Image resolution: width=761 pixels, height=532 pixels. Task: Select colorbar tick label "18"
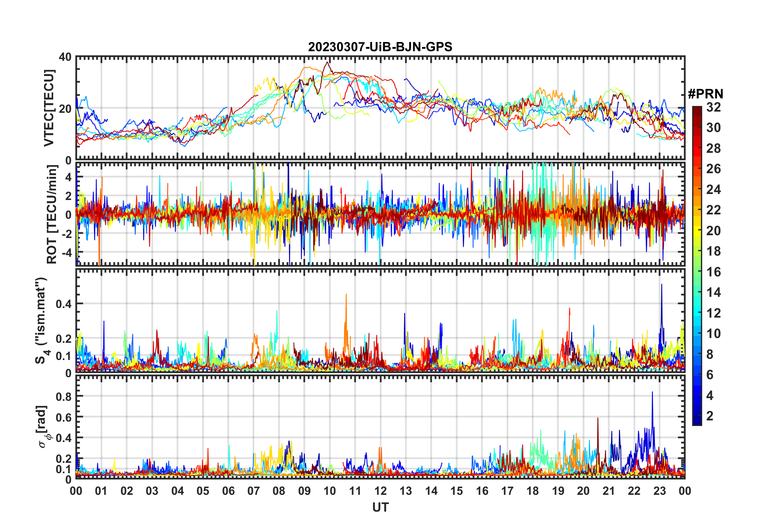(713, 251)
